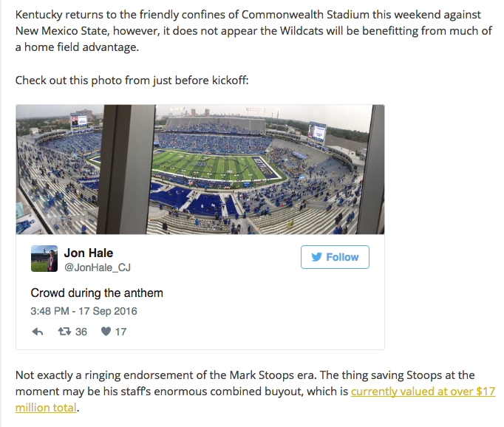The height and width of the screenshot is (427, 504).
Task: Click the Jon Hale display name
Action: point(89,253)
